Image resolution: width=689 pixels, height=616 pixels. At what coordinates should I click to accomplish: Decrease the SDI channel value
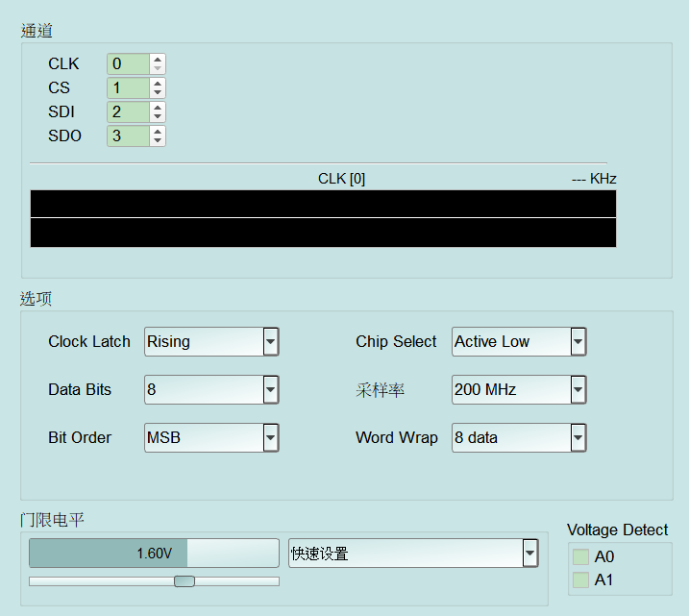[158, 117]
